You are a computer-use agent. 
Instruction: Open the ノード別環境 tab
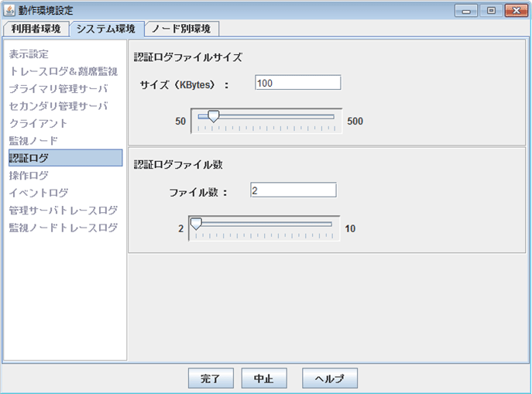[181, 29]
